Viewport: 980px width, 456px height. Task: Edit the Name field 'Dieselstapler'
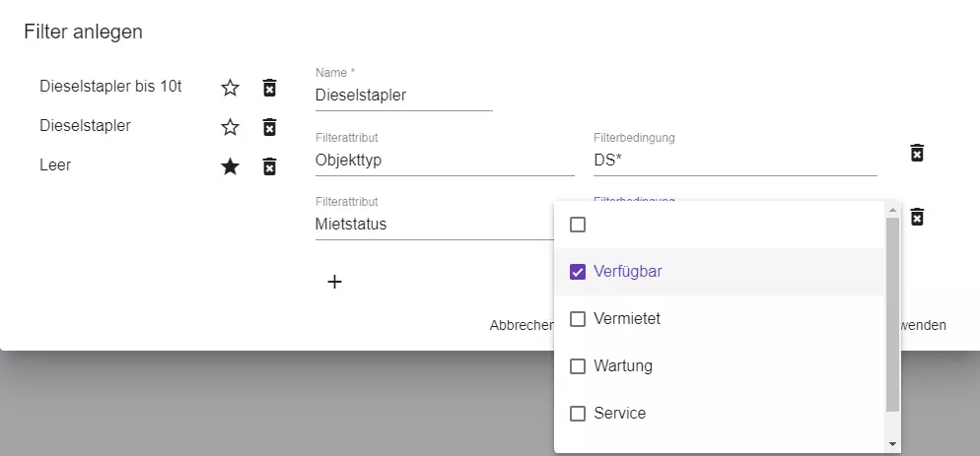click(403, 96)
